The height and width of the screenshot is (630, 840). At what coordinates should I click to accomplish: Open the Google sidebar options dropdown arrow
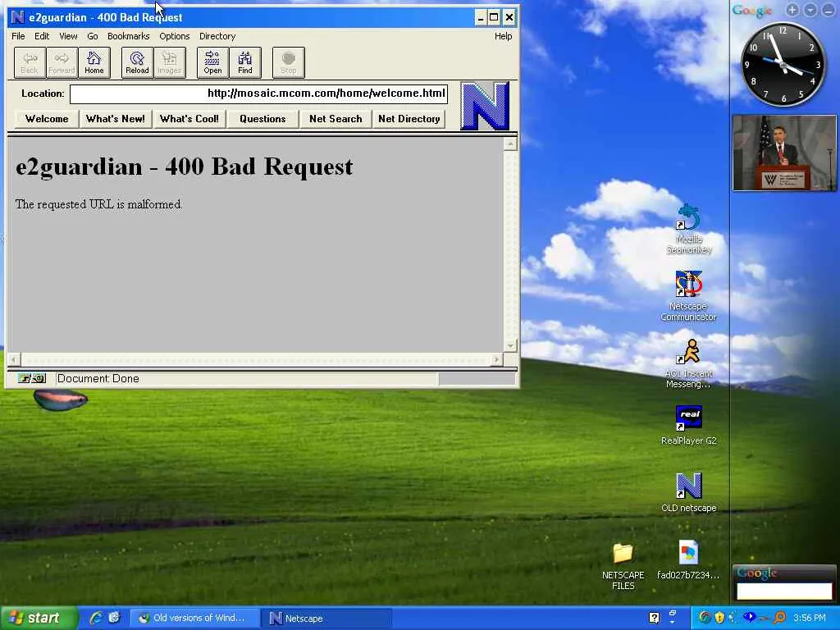pos(810,10)
